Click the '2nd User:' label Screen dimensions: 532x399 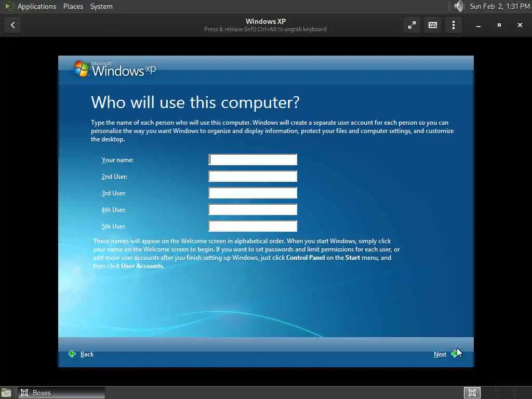[114, 177]
